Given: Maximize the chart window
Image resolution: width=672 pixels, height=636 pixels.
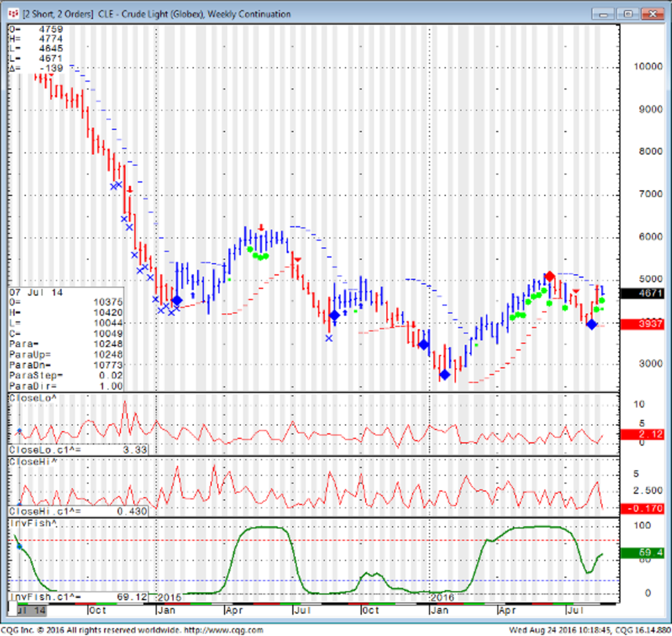Looking at the screenshot, I should [x=628, y=14].
